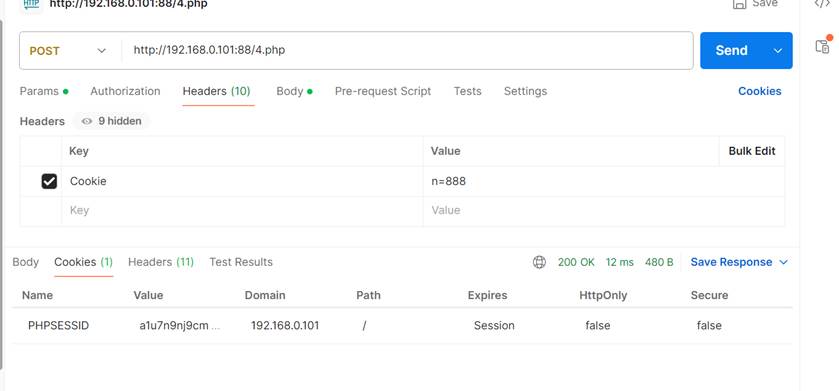This screenshot has width=839, height=391.
Task: Open the Tests tab
Action: tap(468, 91)
